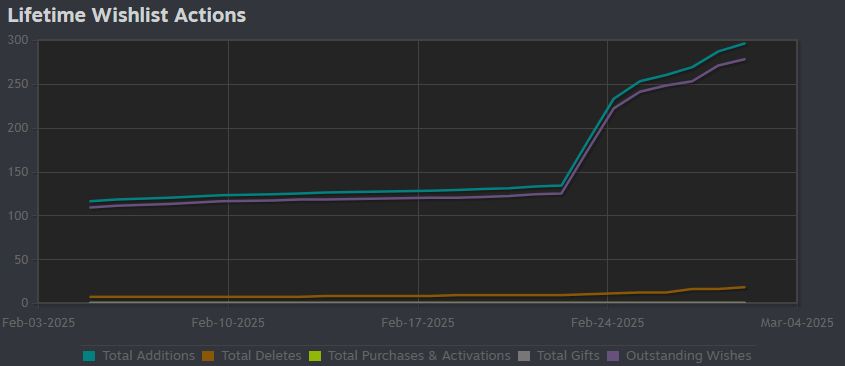
Task: Click the 100 y-axis value label
Action: 18,216
